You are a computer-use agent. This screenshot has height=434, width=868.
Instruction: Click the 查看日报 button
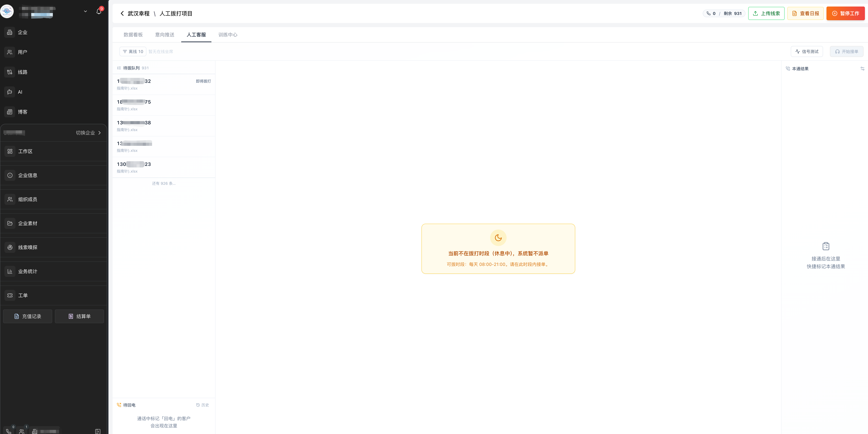click(805, 14)
